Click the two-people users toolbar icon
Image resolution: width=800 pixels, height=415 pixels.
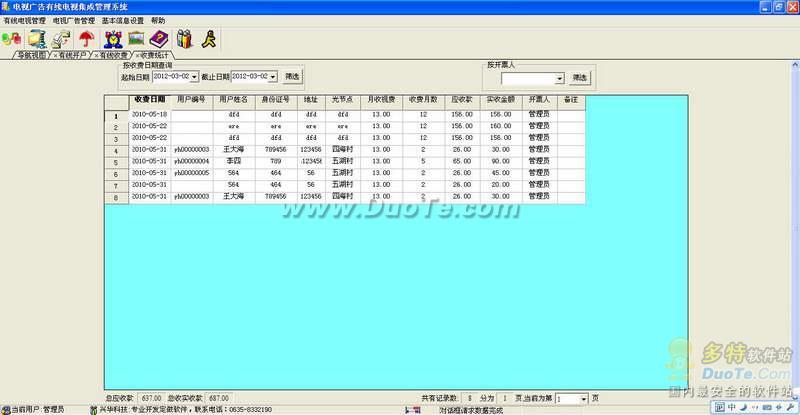(12, 39)
